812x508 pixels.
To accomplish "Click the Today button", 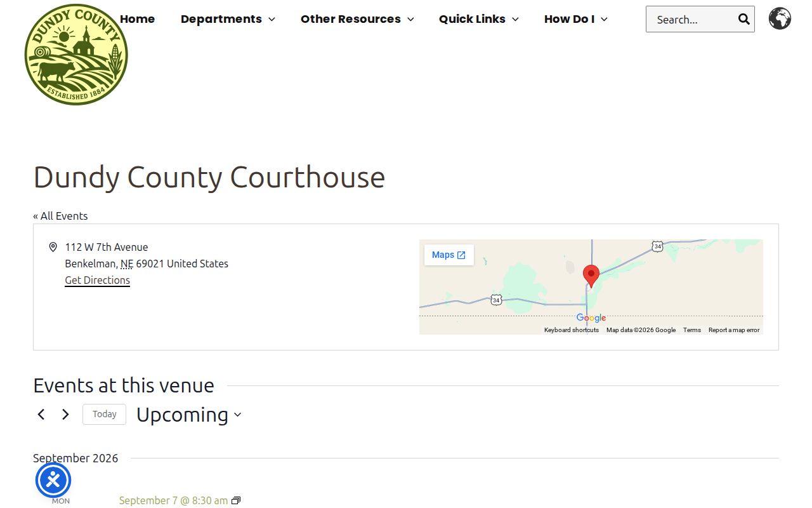I will click(104, 414).
